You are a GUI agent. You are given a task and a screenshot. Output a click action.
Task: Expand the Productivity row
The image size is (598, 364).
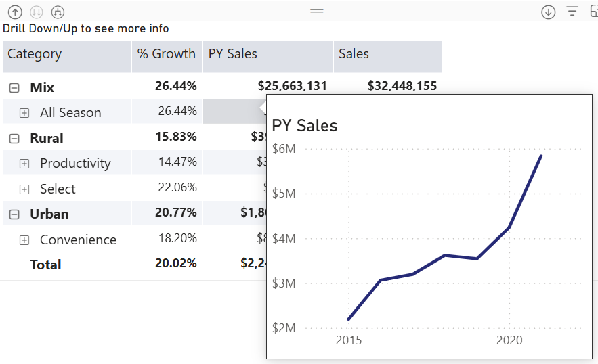(25, 164)
